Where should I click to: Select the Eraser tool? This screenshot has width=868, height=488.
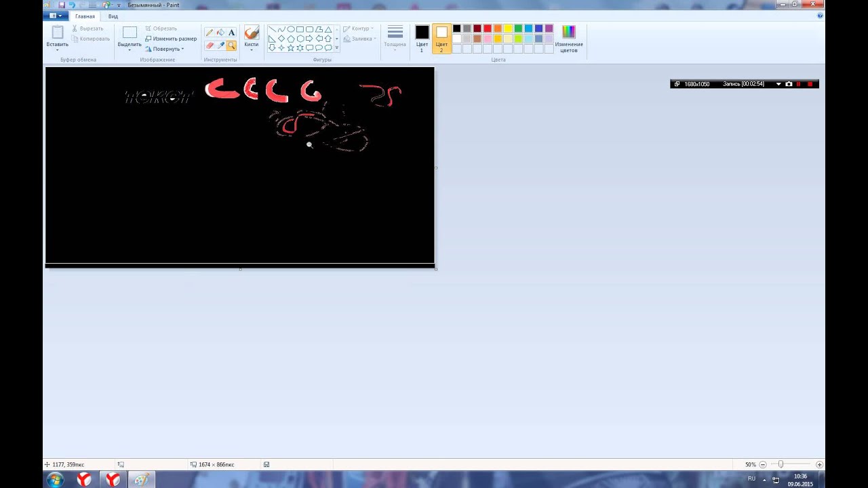[210, 45]
